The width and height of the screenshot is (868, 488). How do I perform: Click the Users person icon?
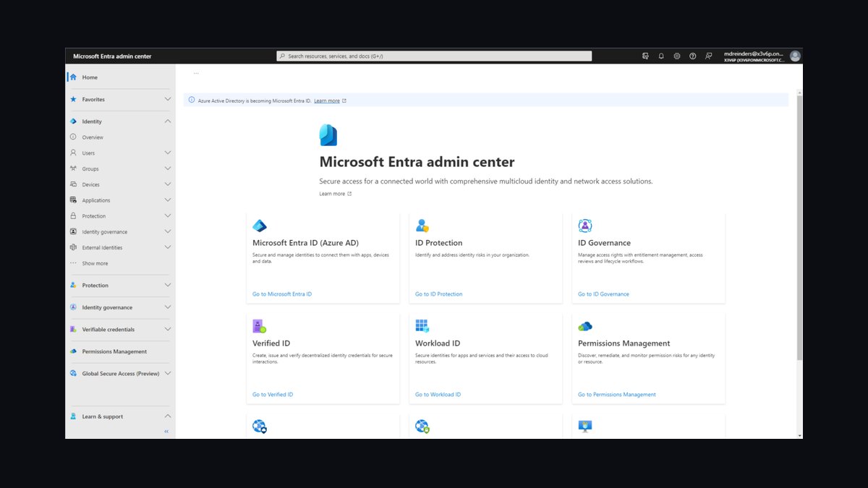[73, 153]
